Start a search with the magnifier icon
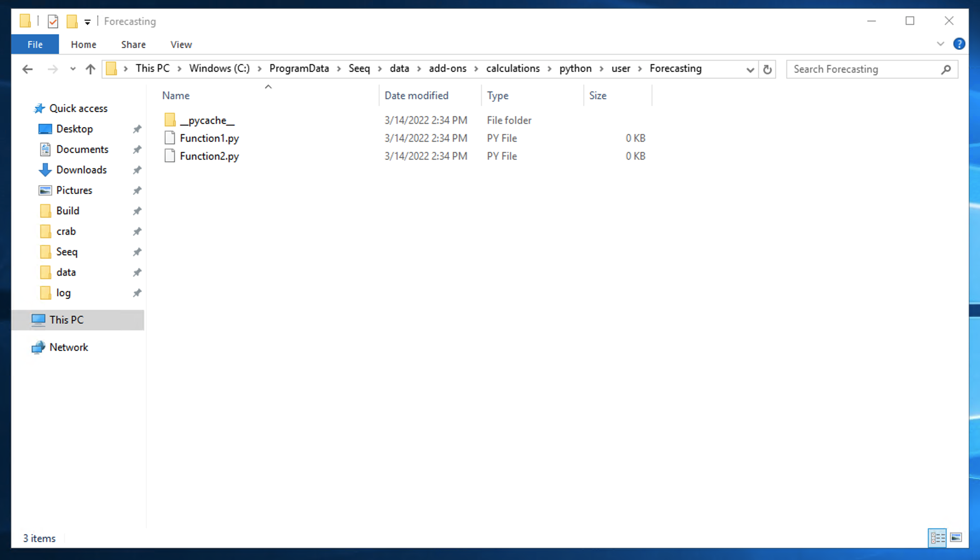 click(946, 69)
